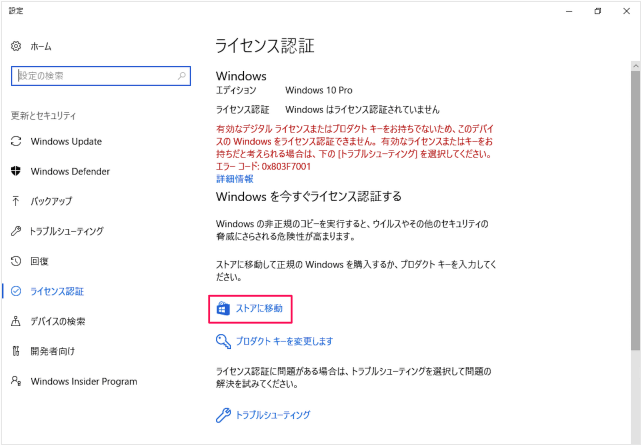Click the Windows Defender shield icon
Screen dimensions: 641x445
point(16,171)
